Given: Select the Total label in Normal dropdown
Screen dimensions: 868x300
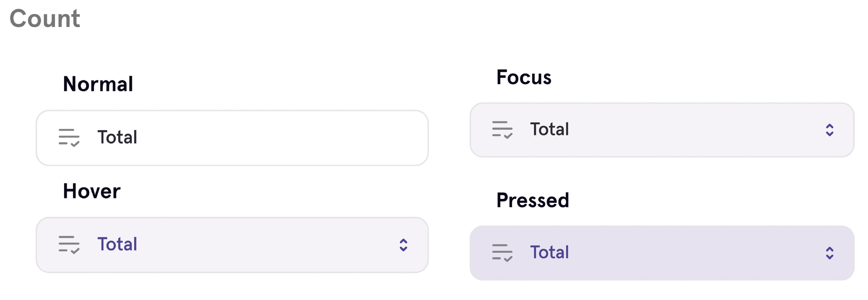Looking at the screenshot, I should (x=117, y=137).
